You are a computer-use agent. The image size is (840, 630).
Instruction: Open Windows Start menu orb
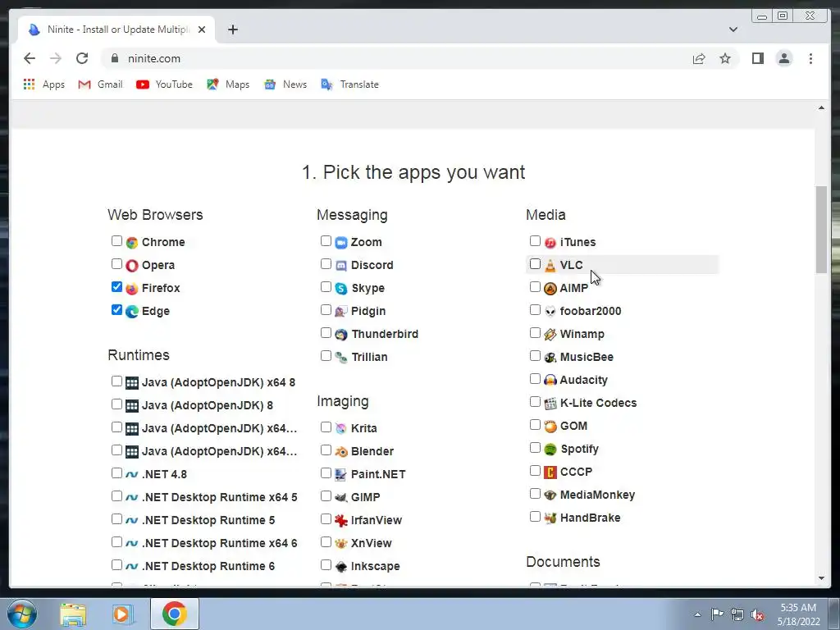22,614
